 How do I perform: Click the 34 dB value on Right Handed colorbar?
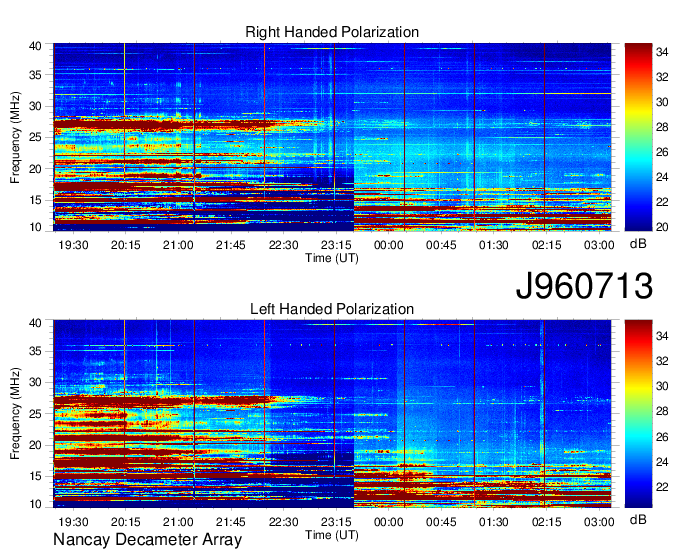662,52
